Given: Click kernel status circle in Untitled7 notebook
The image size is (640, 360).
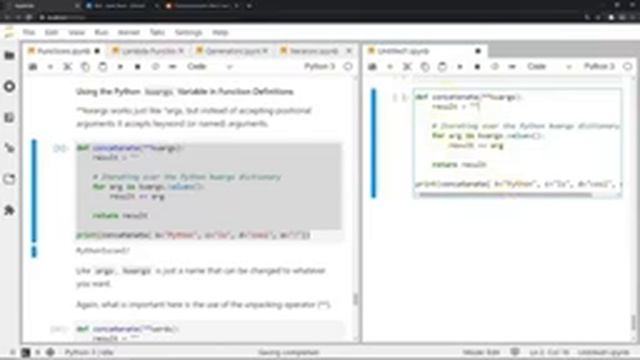Looking at the screenshot, I should (x=628, y=67).
